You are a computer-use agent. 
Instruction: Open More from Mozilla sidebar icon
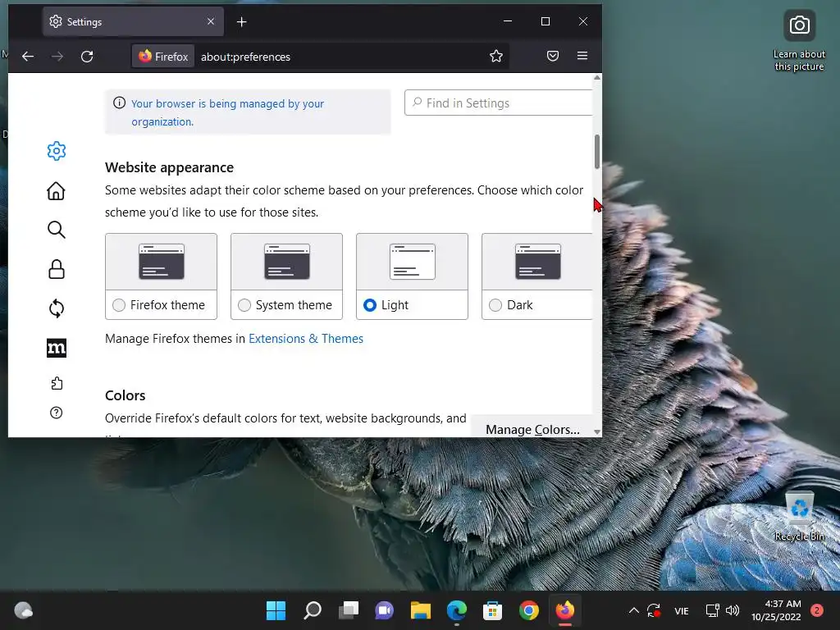tap(57, 348)
